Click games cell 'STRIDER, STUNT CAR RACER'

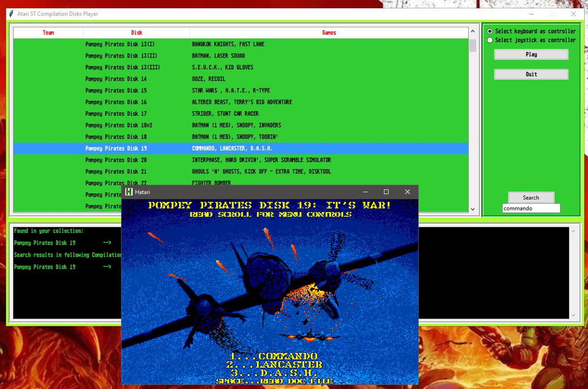pyautogui.click(x=225, y=114)
